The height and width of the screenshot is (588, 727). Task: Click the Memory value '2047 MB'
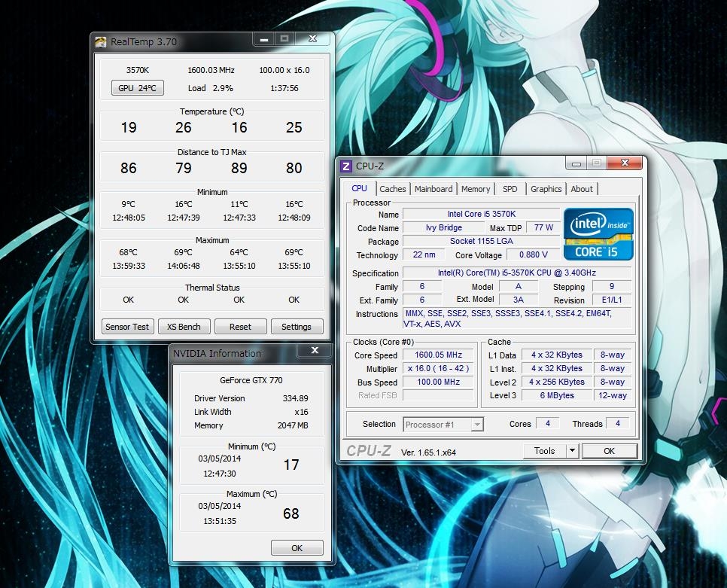(x=293, y=425)
